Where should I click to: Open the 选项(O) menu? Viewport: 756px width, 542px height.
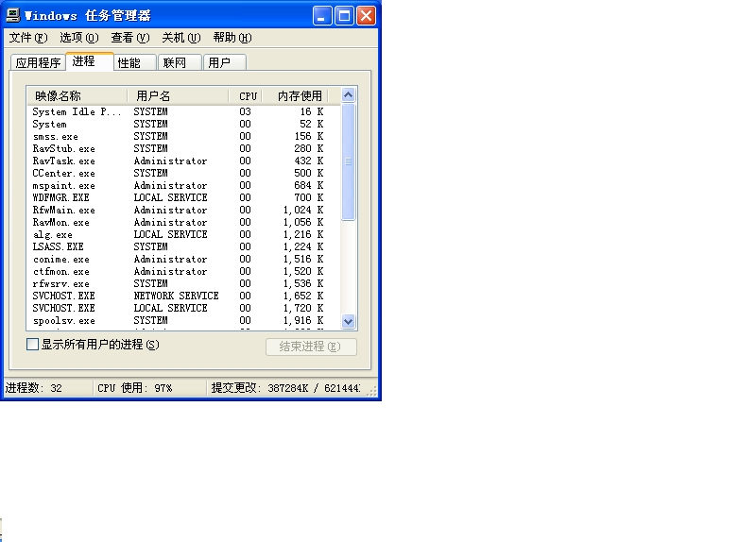pos(79,38)
